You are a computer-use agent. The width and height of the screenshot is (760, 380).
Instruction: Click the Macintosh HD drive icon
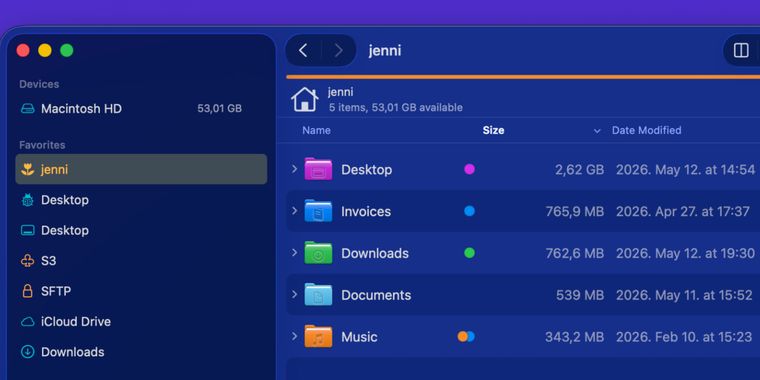pos(28,109)
